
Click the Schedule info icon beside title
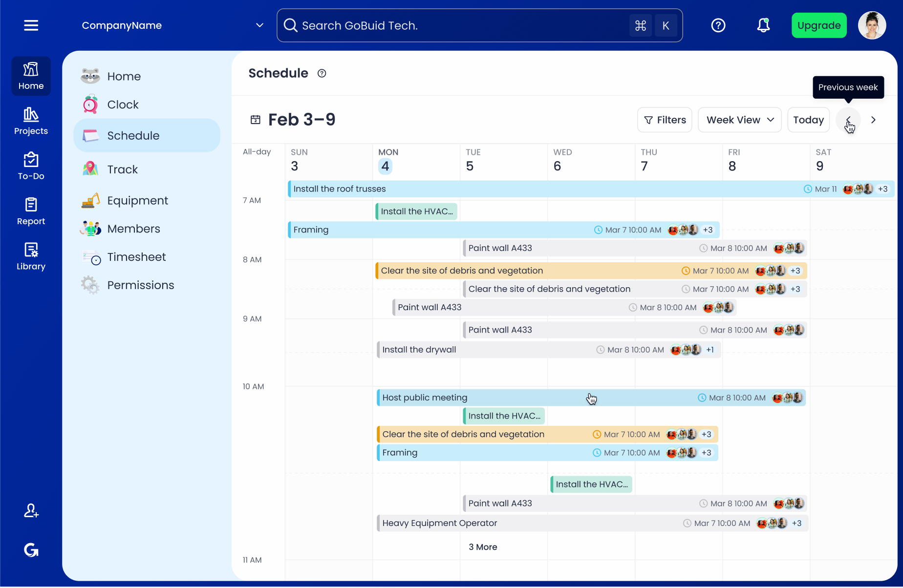tap(322, 73)
